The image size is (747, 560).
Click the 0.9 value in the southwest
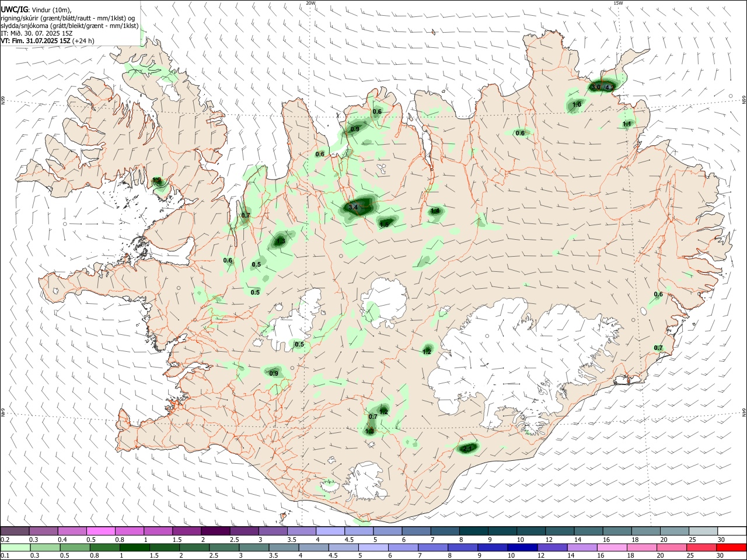click(x=274, y=373)
